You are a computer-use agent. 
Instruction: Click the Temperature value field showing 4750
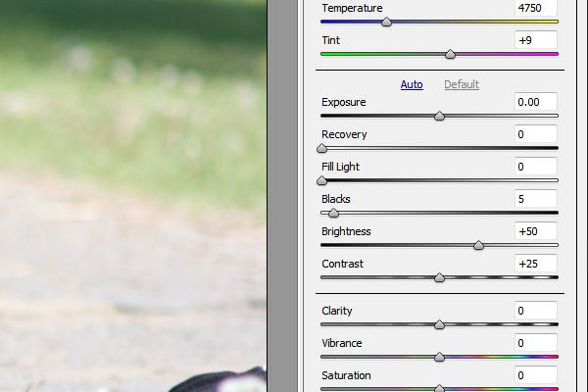(x=535, y=8)
